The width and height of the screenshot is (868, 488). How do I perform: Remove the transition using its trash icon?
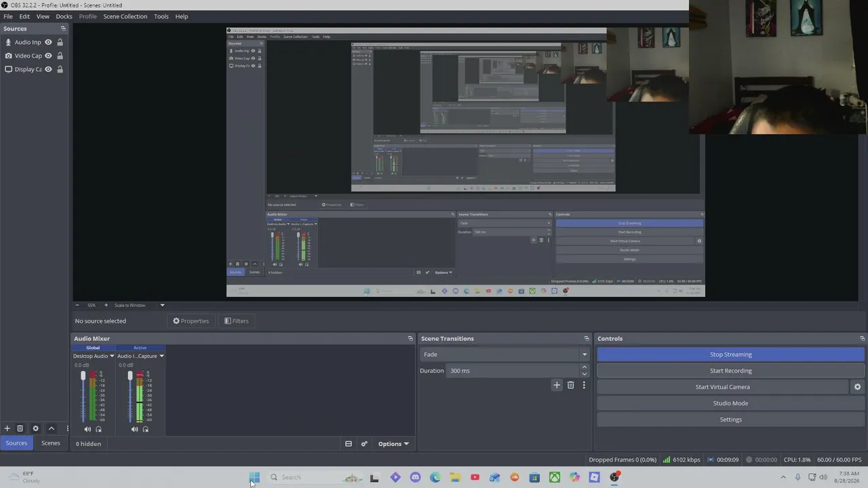click(x=570, y=385)
